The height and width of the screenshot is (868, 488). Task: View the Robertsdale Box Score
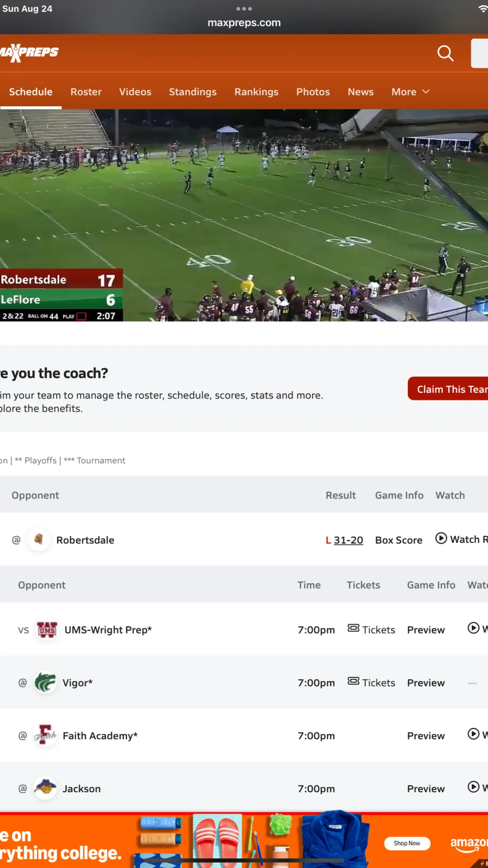(398, 540)
